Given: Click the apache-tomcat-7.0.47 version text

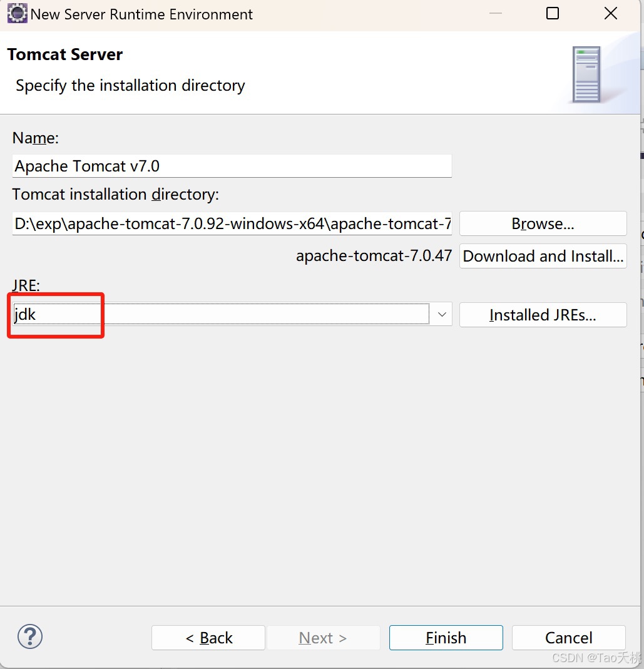Looking at the screenshot, I should pos(374,256).
